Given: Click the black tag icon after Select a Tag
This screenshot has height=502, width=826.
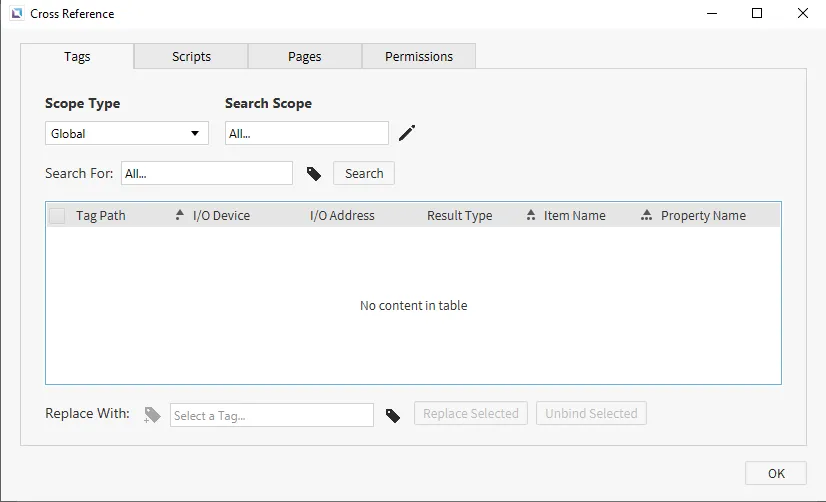Looking at the screenshot, I should (x=393, y=415).
